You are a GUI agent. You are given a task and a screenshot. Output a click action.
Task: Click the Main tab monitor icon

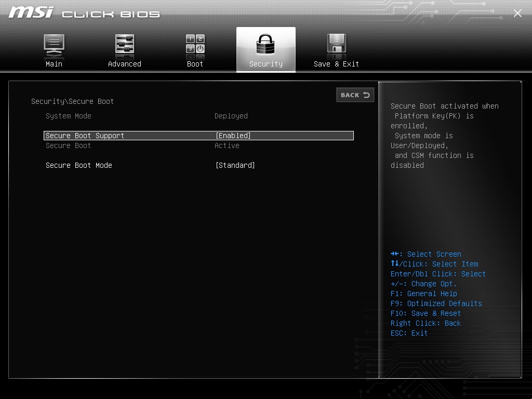click(54, 45)
